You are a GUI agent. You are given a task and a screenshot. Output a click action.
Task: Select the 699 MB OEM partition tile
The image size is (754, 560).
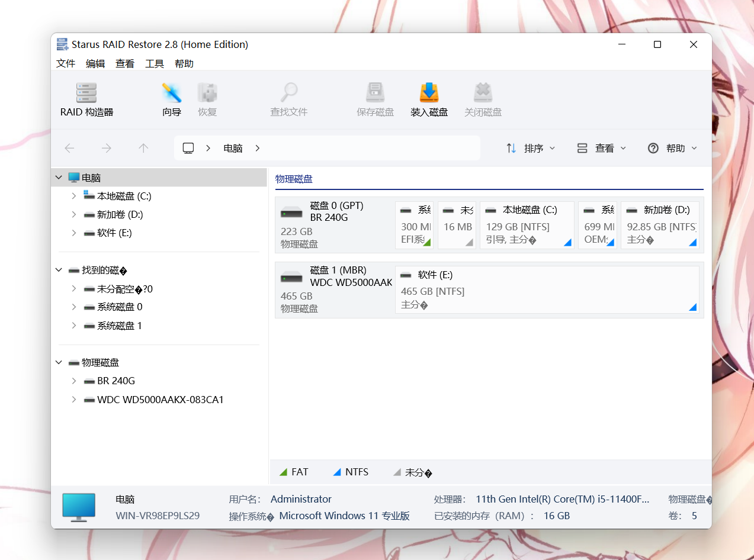[x=598, y=225]
